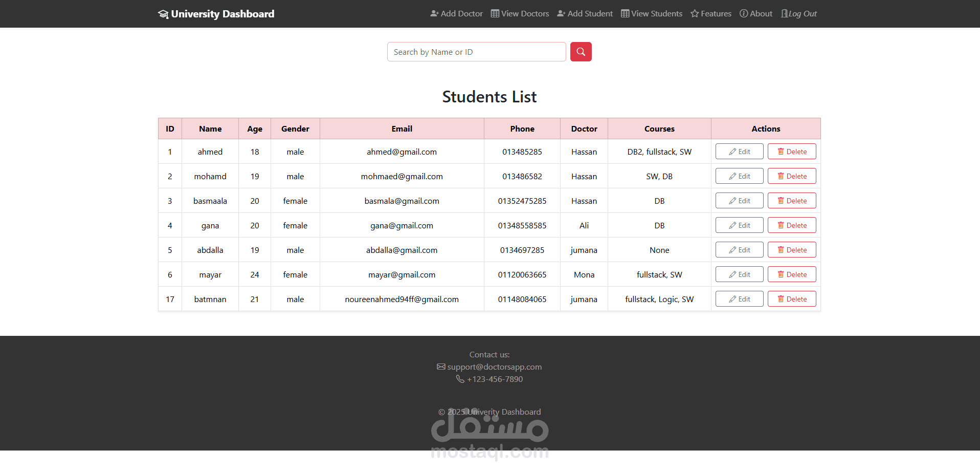Delete student abdalla
The height and width of the screenshot is (471, 980).
point(792,250)
